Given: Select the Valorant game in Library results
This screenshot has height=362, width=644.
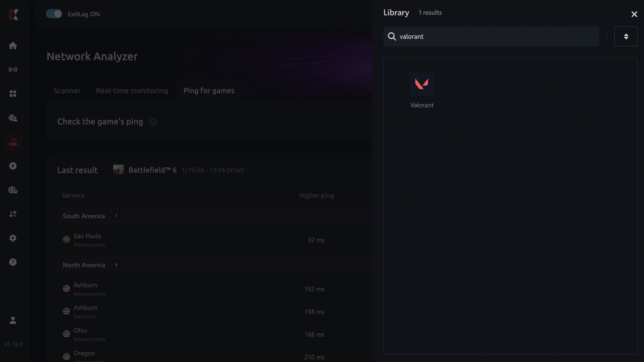Looking at the screenshot, I should [422, 90].
